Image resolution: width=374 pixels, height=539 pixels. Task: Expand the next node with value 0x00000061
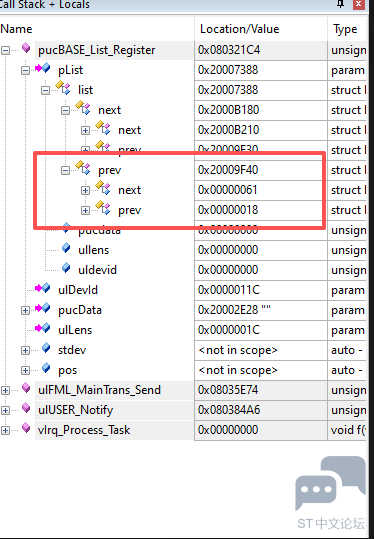(85, 190)
